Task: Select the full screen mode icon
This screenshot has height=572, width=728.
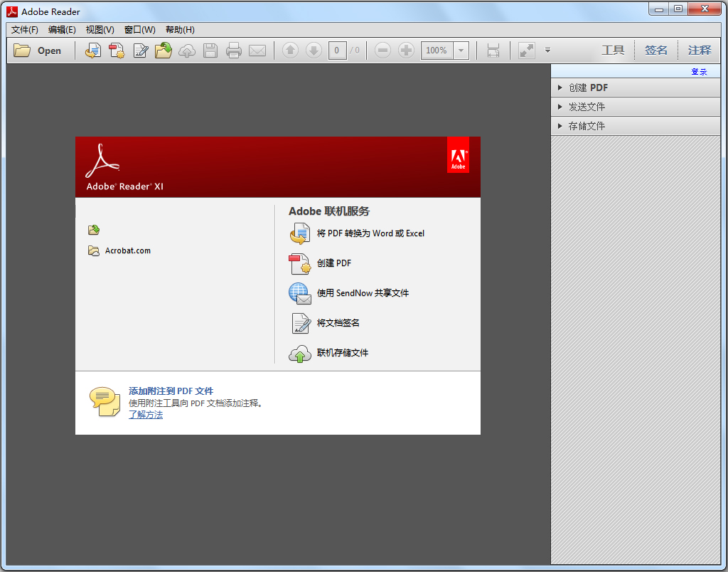Action: [x=525, y=51]
